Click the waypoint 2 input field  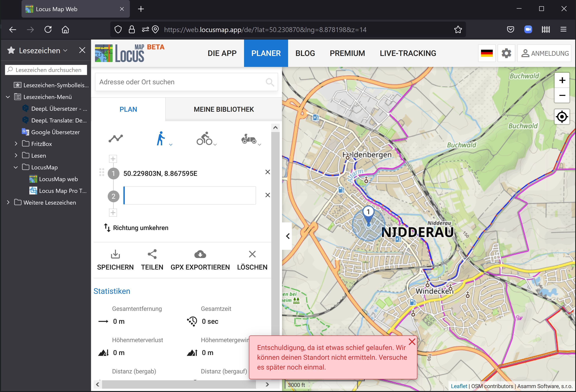click(190, 195)
